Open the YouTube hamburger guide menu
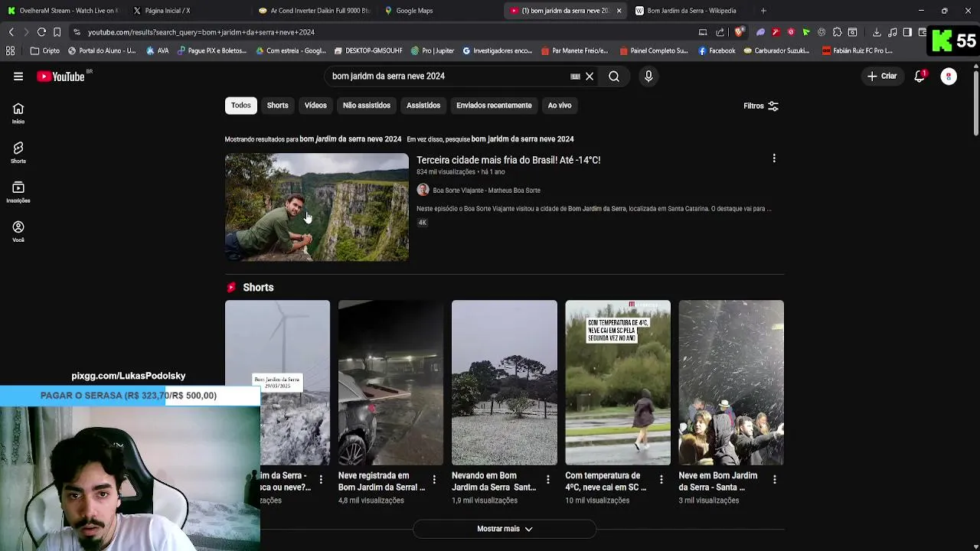The image size is (980, 551). click(x=18, y=77)
